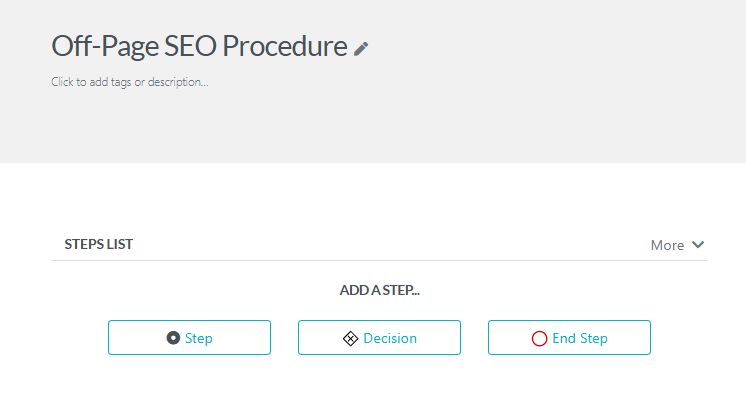Select the Off-Page SEO Procedure title
Screen dimensions: 746x417
[x=199, y=46]
